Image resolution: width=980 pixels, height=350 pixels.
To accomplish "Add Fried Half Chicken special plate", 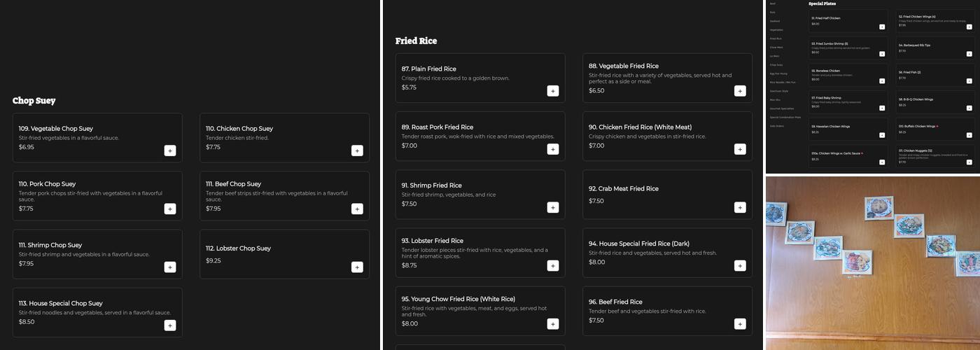I will 882,27.
